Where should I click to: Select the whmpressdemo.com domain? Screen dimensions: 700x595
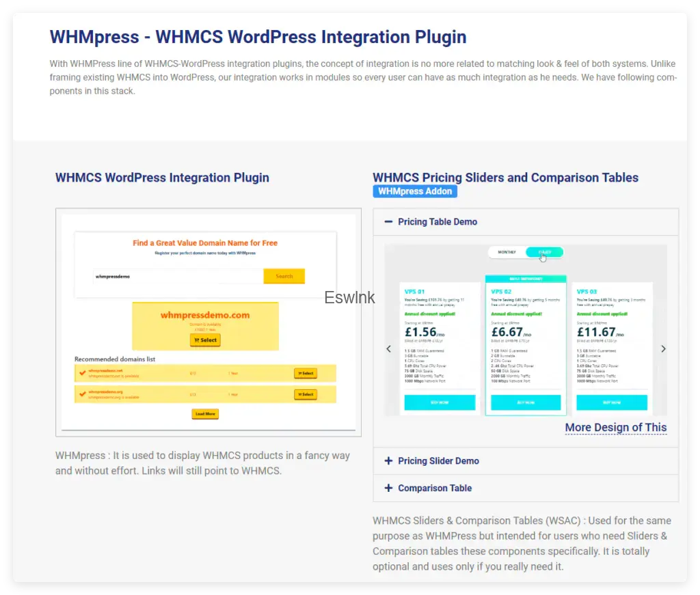point(205,340)
